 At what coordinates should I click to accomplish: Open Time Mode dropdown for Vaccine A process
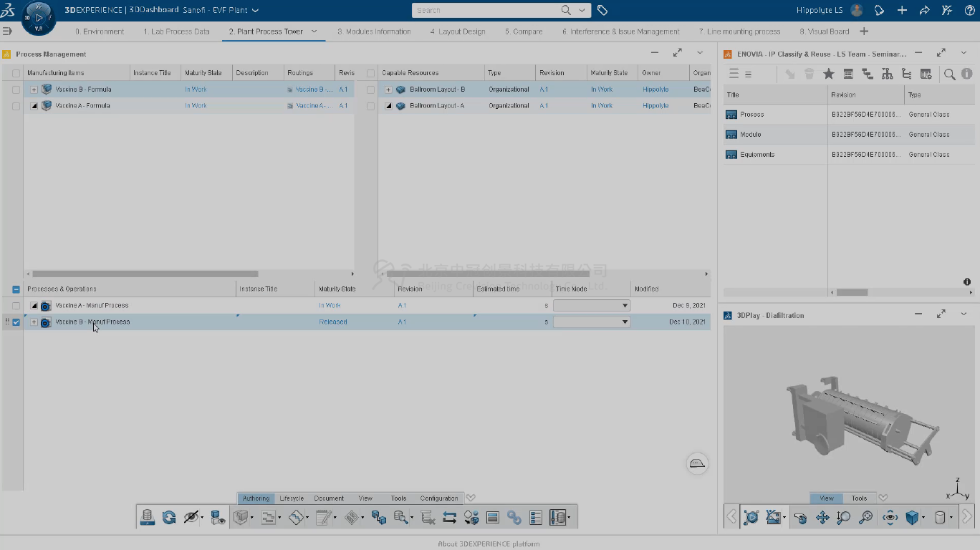(592, 306)
